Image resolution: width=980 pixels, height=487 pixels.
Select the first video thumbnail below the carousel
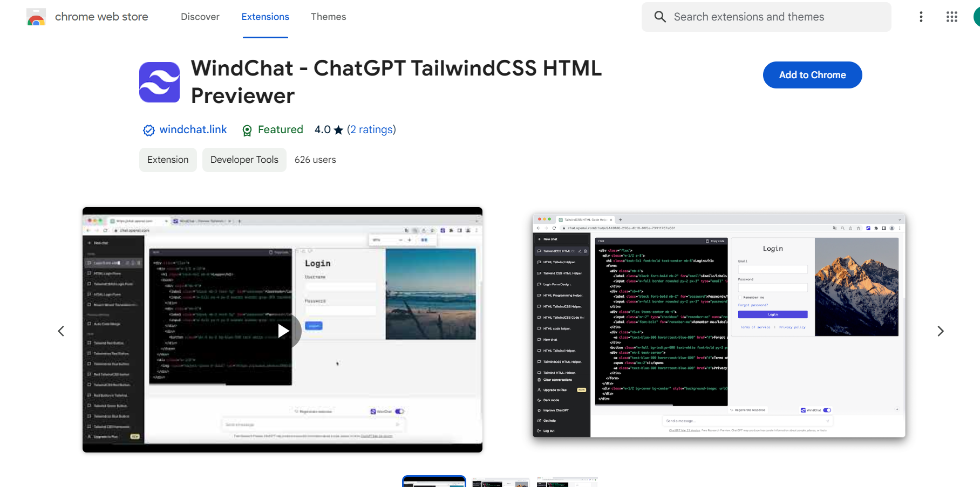click(x=434, y=481)
